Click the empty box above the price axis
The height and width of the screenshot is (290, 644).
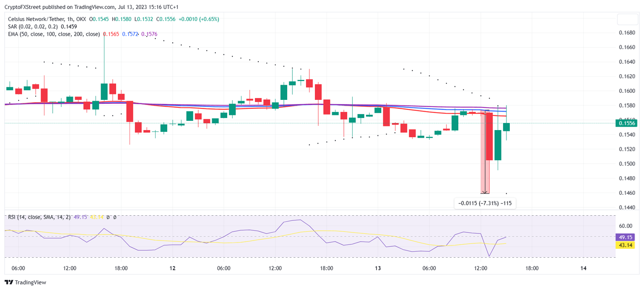pyautogui.click(x=627, y=20)
